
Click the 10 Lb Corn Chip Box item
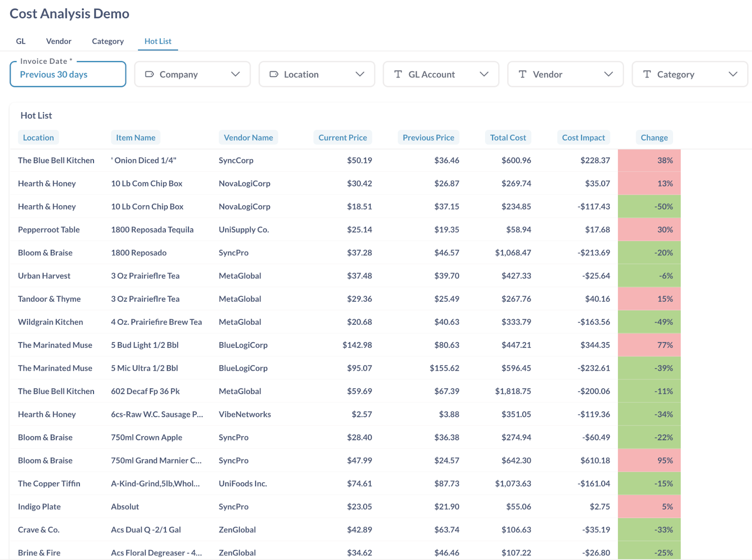[x=147, y=207]
